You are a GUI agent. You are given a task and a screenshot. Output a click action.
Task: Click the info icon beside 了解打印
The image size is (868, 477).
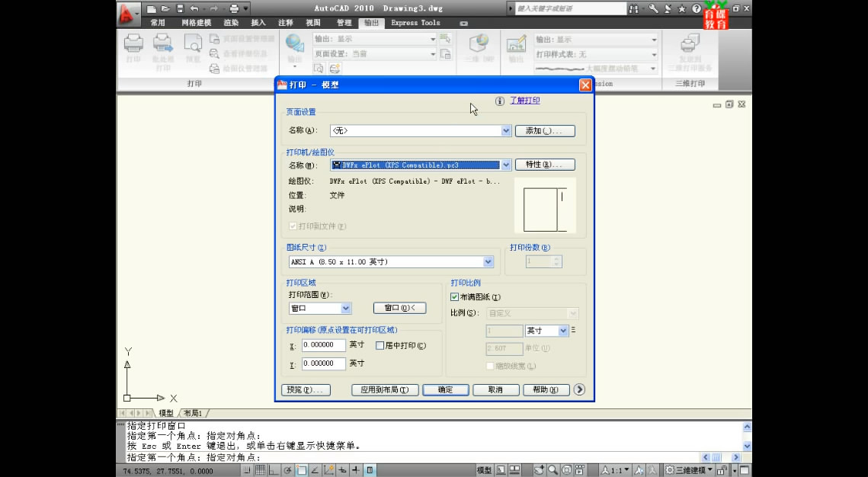tap(500, 101)
